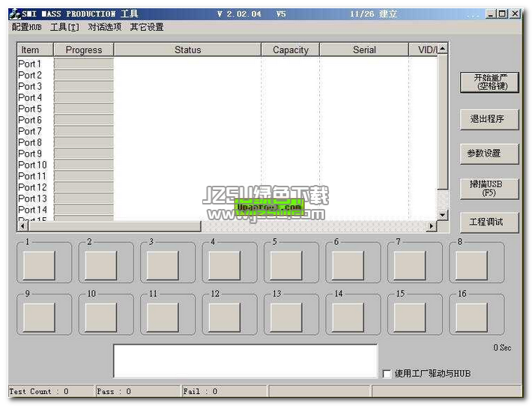Click port slot 10 box
532x406 pixels.
pyautogui.click(x=100, y=317)
